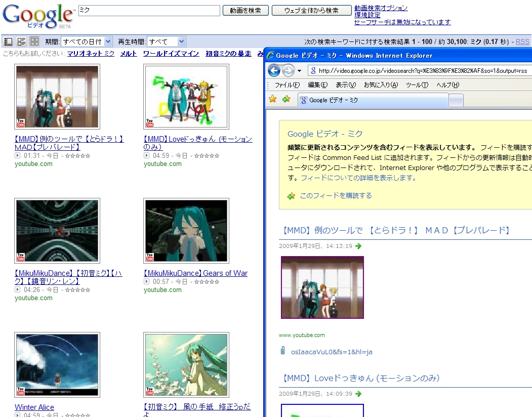Click play icon next to 04:26 duration

tap(17, 290)
